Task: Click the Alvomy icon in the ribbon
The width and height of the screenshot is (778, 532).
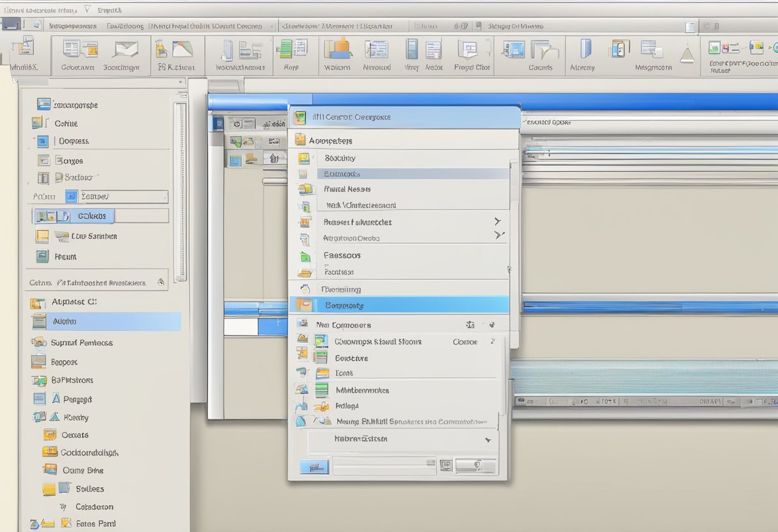Action: click(584, 50)
